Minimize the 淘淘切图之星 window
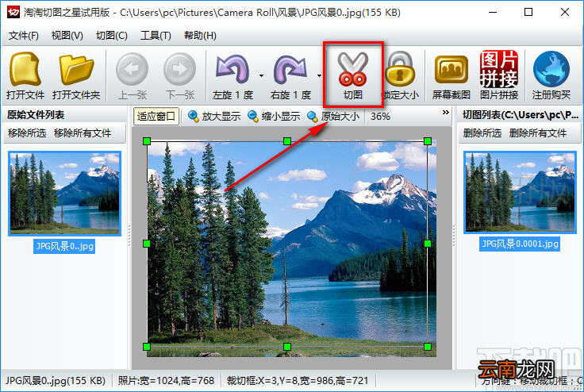 [x=493, y=12]
